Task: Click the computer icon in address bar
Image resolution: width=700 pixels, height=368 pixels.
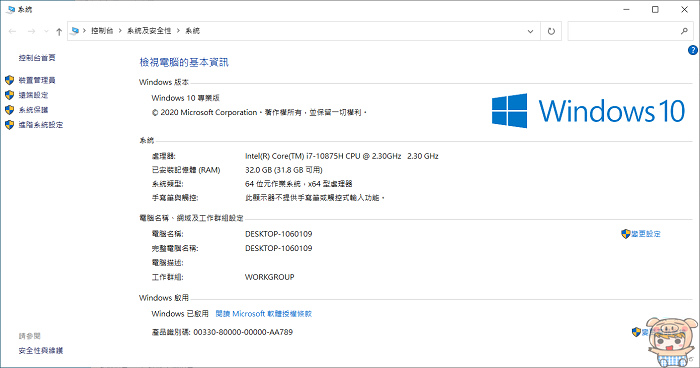Action: pyautogui.click(x=75, y=31)
